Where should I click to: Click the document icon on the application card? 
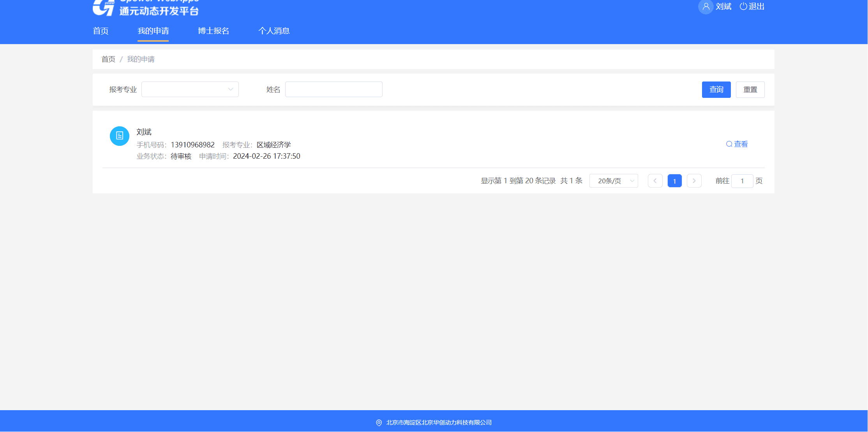[x=119, y=136]
